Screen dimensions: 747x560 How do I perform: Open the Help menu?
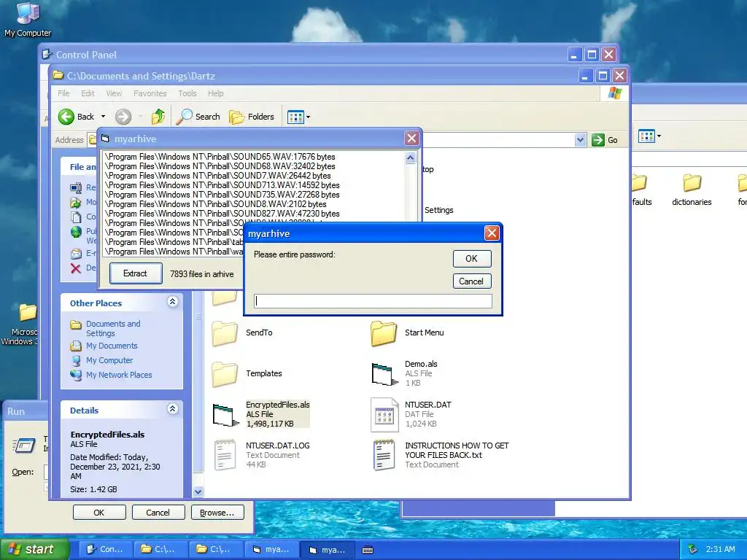click(x=215, y=93)
